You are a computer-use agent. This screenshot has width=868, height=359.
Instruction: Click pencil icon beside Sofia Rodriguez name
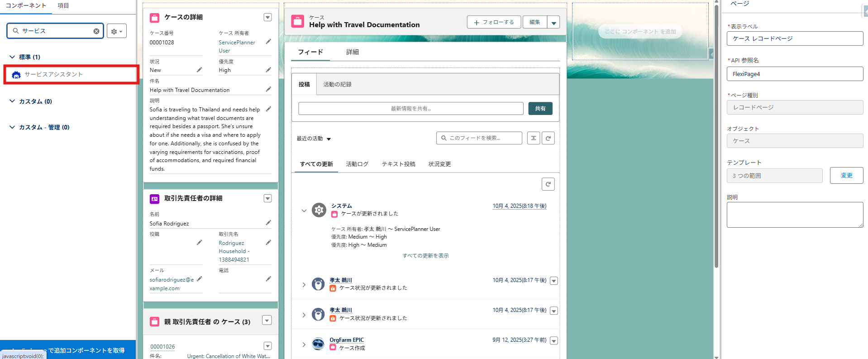[x=268, y=223]
